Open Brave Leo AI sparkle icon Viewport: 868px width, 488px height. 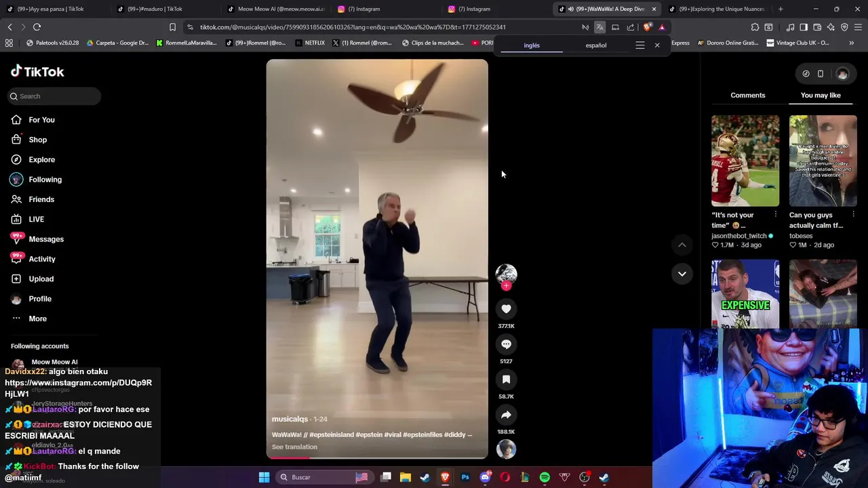(x=831, y=27)
